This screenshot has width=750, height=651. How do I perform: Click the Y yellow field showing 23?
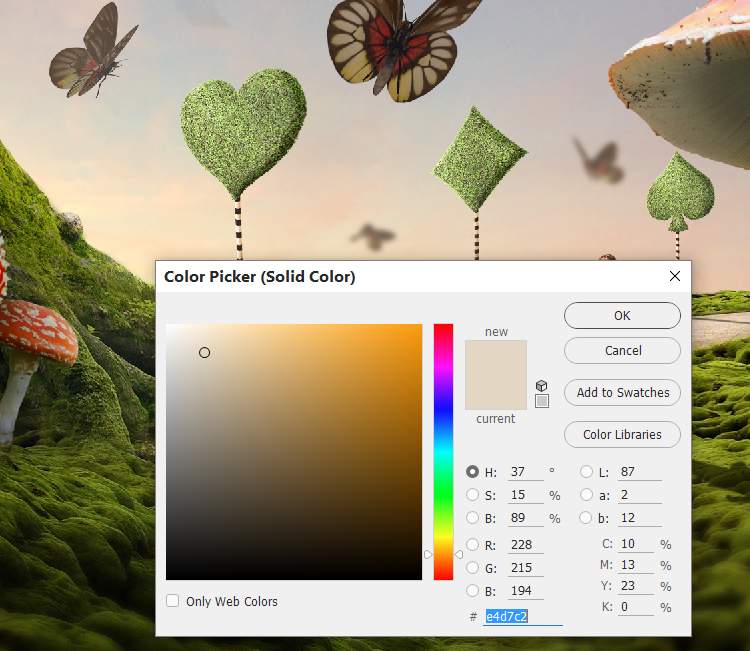coord(636,586)
